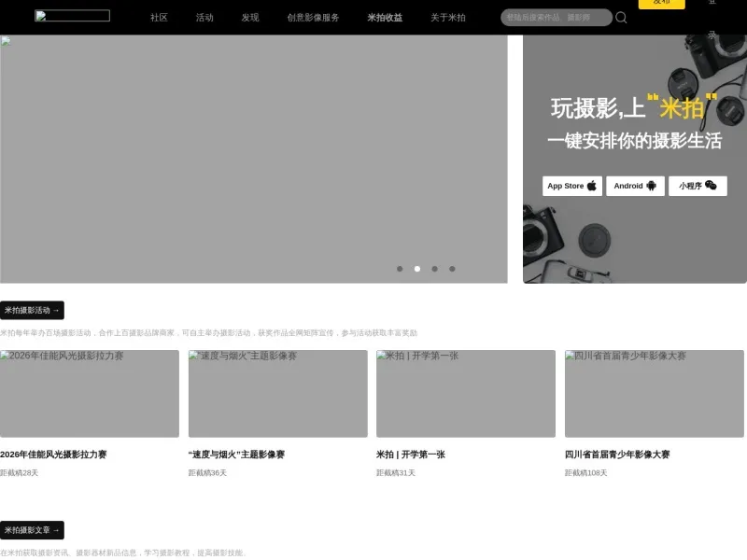
Task: Open 2026年佳能风光摄影拉力赛 thumbnail
Action: (90, 394)
